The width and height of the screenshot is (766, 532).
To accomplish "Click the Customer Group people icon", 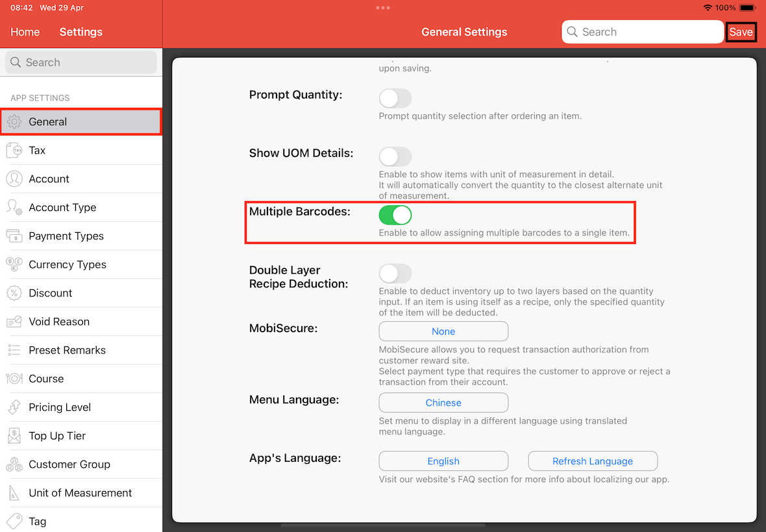I will coord(14,464).
